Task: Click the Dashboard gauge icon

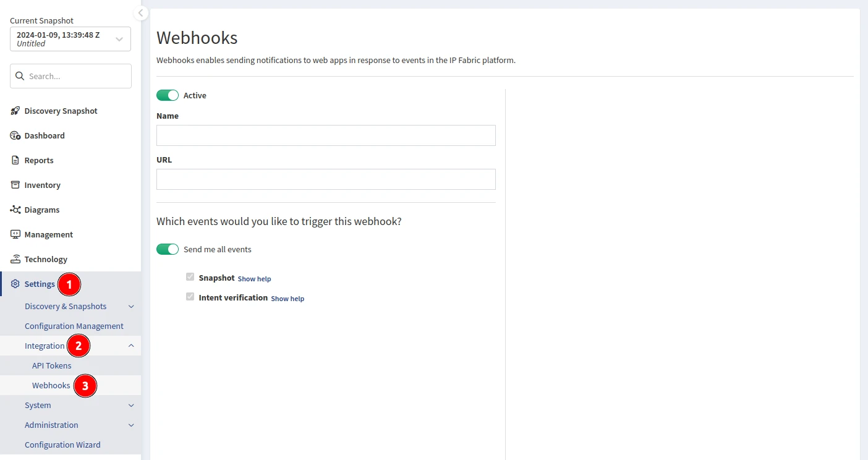Action: point(15,135)
